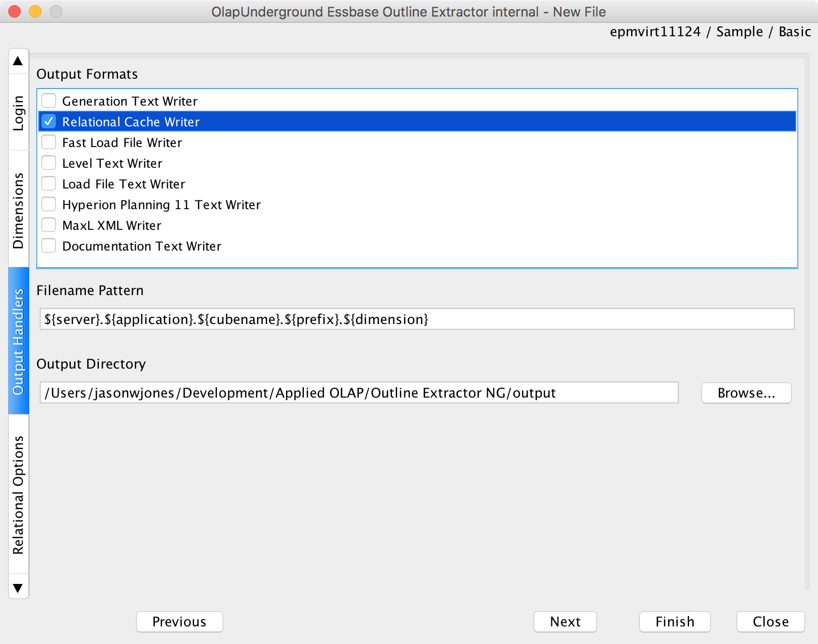
Task: Edit the Filename Pattern field
Action: [417, 319]
